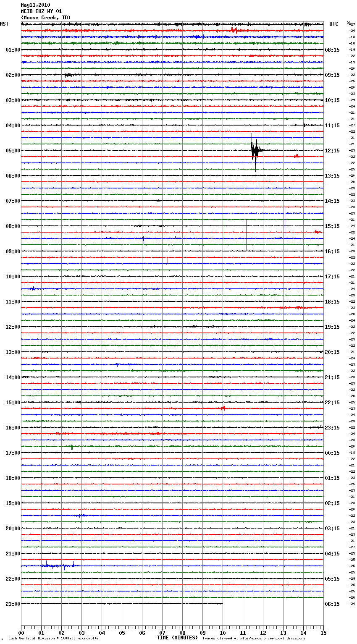Viewport: 357px width, 644px height.
Task: Click the DC offset column header
Action: (x=349, y=22)
